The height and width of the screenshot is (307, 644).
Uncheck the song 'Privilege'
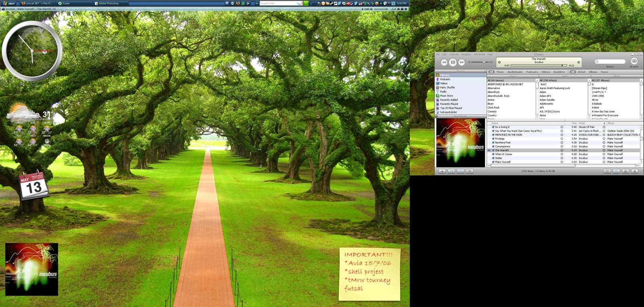coord(493,139)
